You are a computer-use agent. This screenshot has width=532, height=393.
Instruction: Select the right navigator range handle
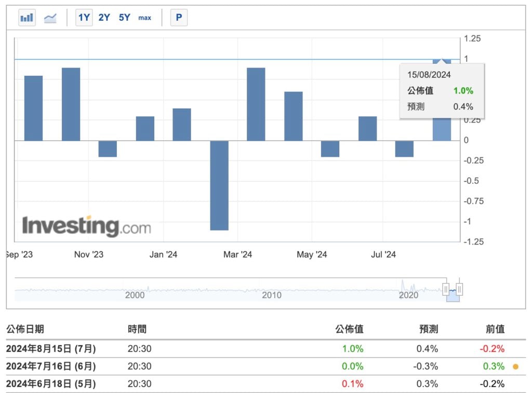pos(459,289)
